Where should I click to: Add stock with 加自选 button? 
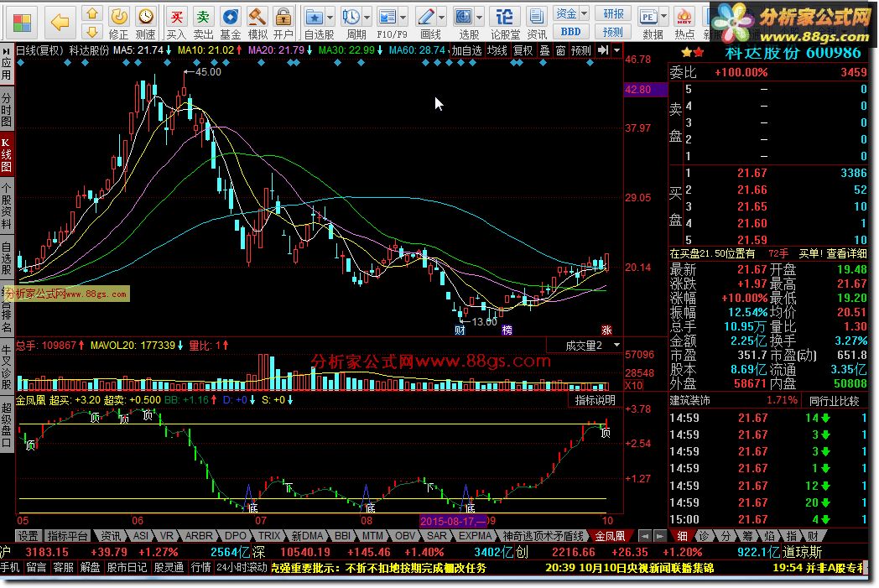pos(466,50)
